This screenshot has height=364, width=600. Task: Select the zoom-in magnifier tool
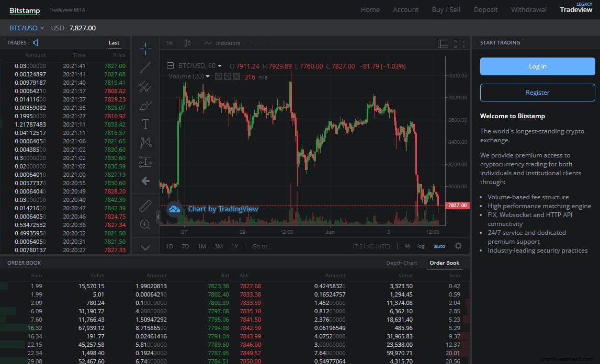[145, 225]
